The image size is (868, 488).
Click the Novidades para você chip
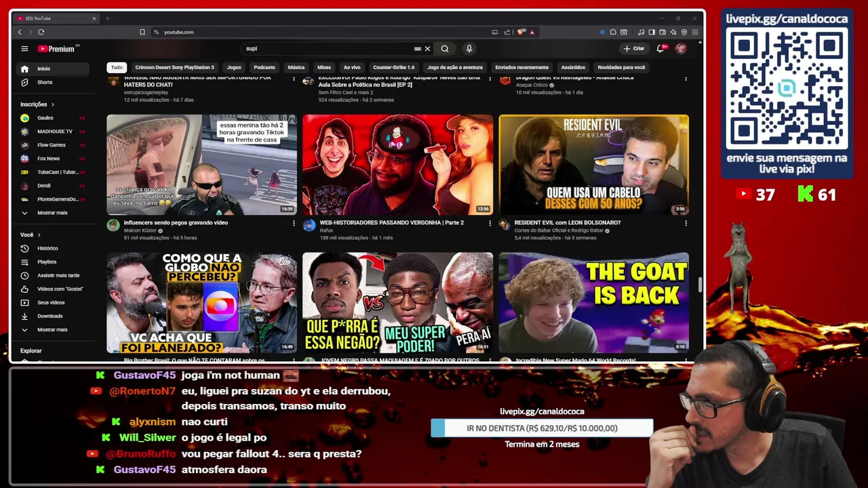tap(621, 67)
